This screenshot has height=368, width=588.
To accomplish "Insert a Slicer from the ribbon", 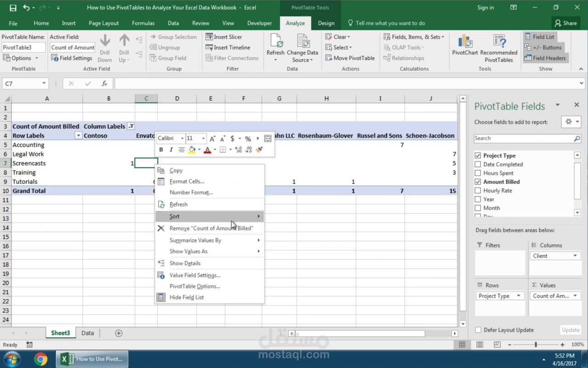I will [224, 37].
